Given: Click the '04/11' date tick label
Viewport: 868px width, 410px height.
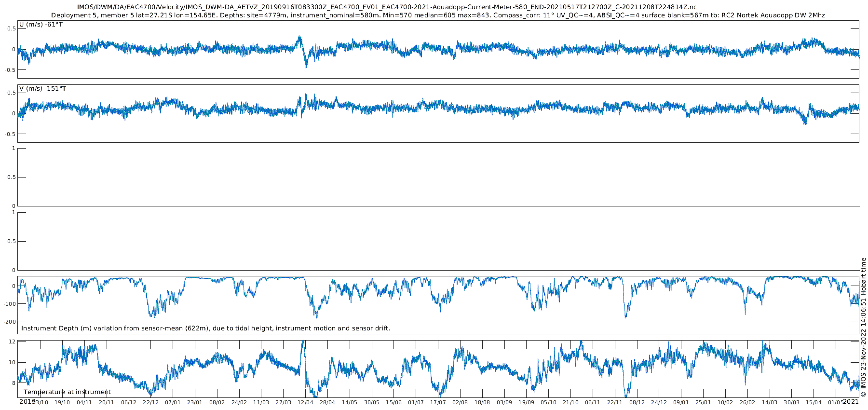Looking at the screenshot, I should (x=84, y=402).
